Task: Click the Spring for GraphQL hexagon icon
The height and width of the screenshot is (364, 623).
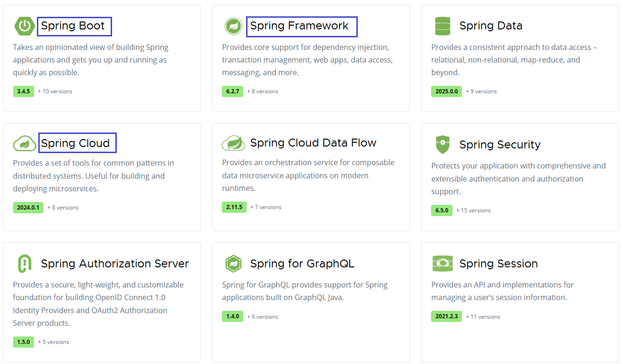Action: click(x=233, y=264)
